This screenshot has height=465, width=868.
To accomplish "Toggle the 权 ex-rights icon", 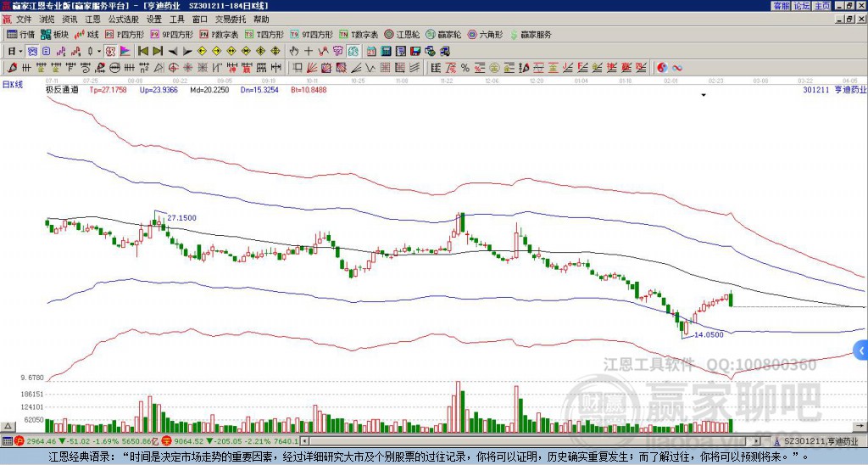I will pos(110,52).
